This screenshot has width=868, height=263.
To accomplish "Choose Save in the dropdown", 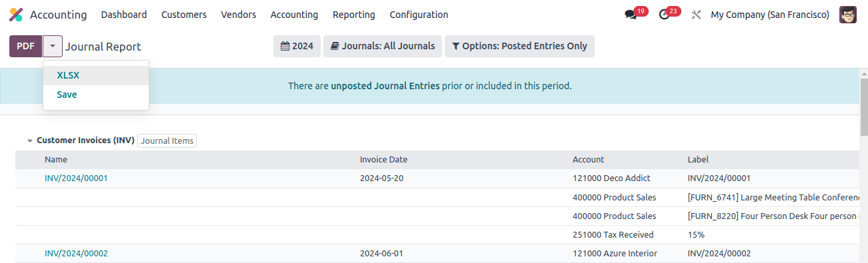I will [x=96, y=95].
